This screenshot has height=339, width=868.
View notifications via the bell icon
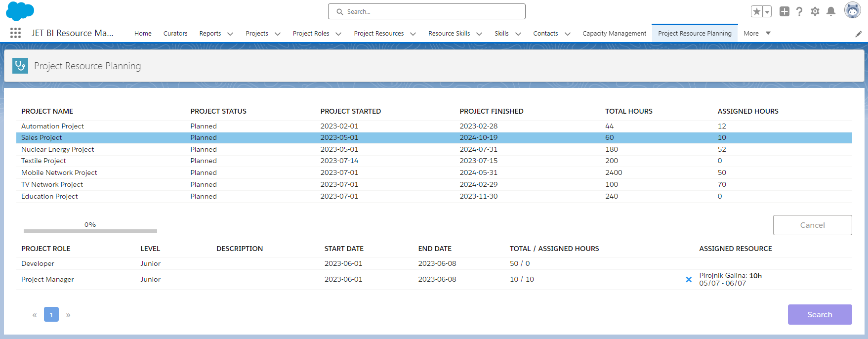click(831, 11)
